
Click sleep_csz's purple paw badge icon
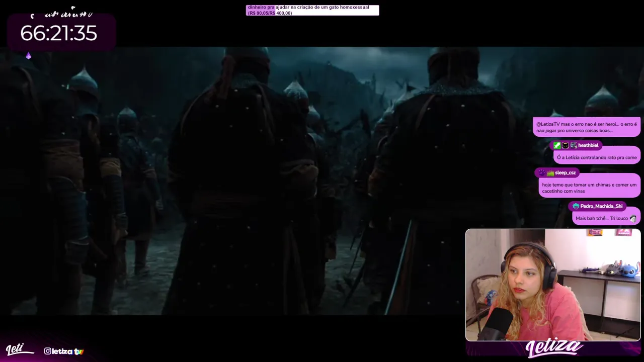(542, 172)
